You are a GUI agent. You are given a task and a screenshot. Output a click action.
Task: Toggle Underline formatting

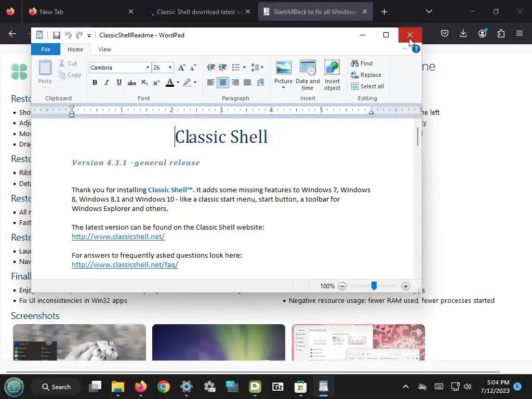(119, 82)
